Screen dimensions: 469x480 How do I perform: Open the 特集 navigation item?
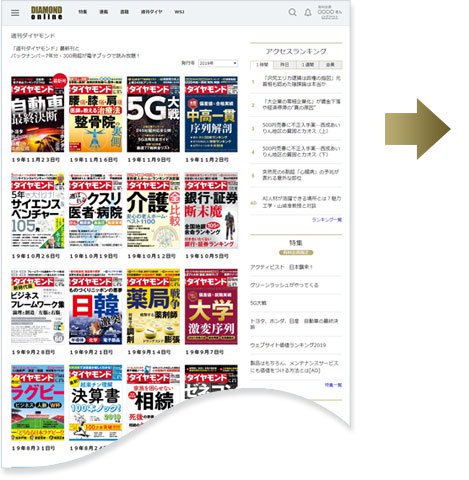(82, 12)
